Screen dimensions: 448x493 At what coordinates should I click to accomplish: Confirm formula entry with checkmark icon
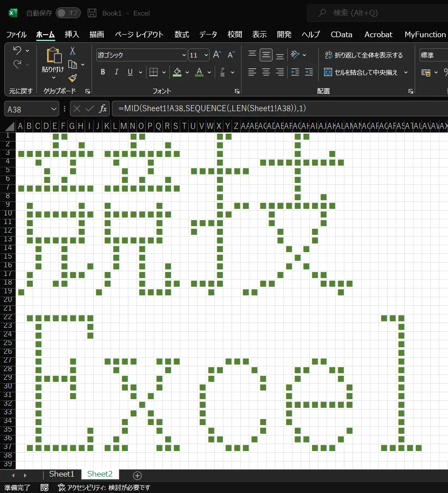(x=89, y=109)
